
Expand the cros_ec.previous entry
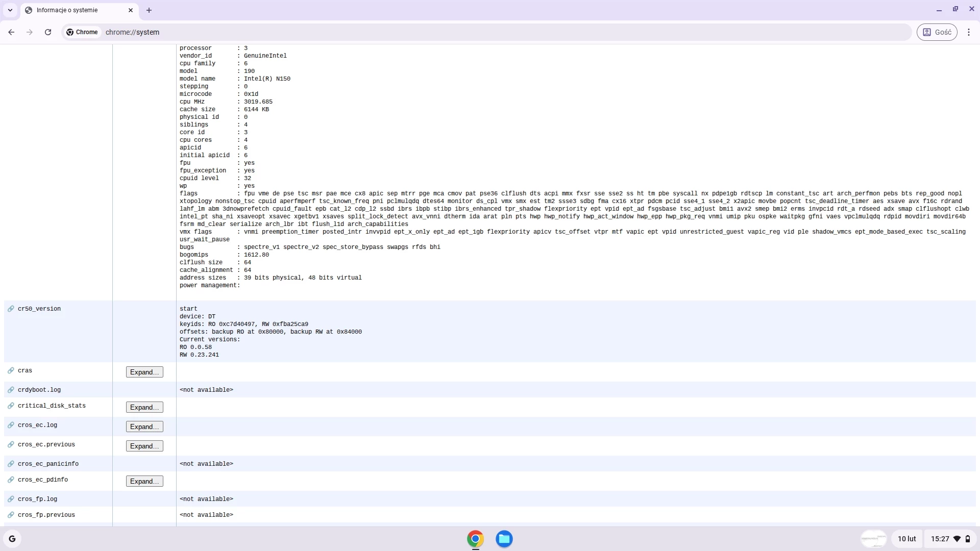click(144, 446)
